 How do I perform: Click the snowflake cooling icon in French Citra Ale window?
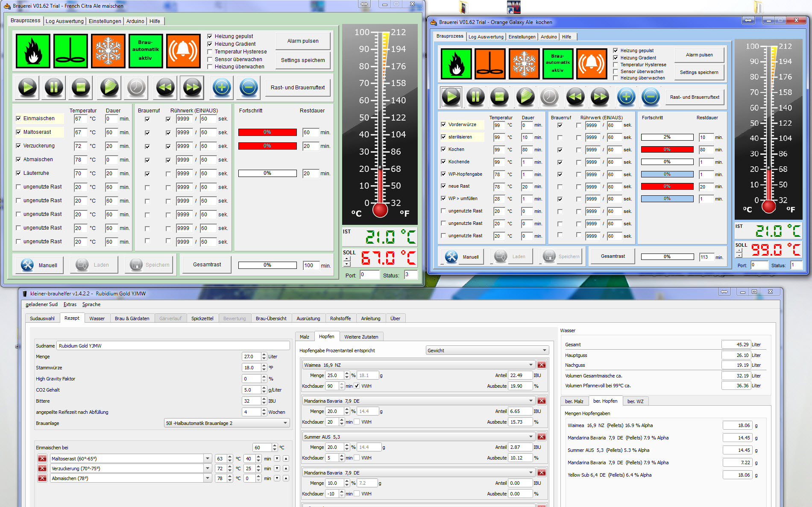[x=108, y=51]
